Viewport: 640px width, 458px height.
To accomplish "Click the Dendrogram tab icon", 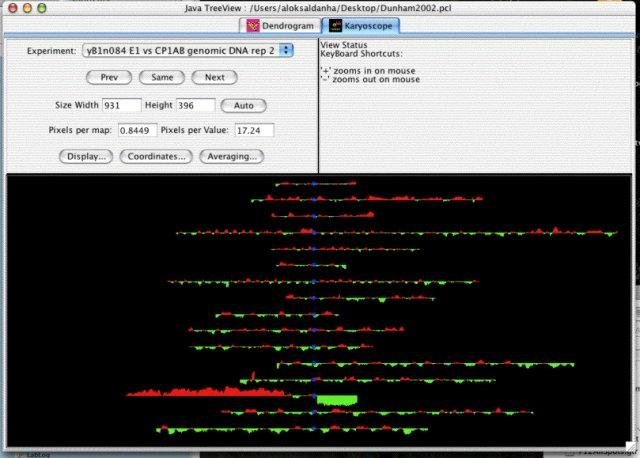I will click(x=253, y=26).
